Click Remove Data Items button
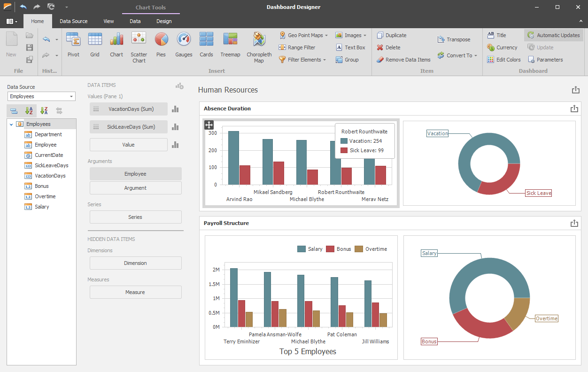The image size is (588, 372). [403, 60]
